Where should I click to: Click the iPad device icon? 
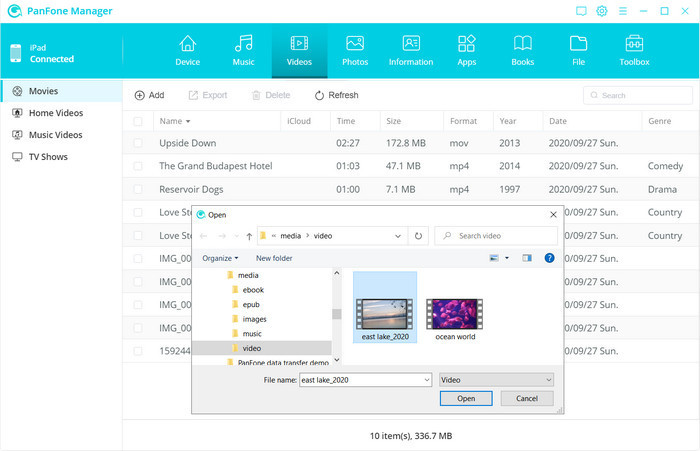[16, 53]
